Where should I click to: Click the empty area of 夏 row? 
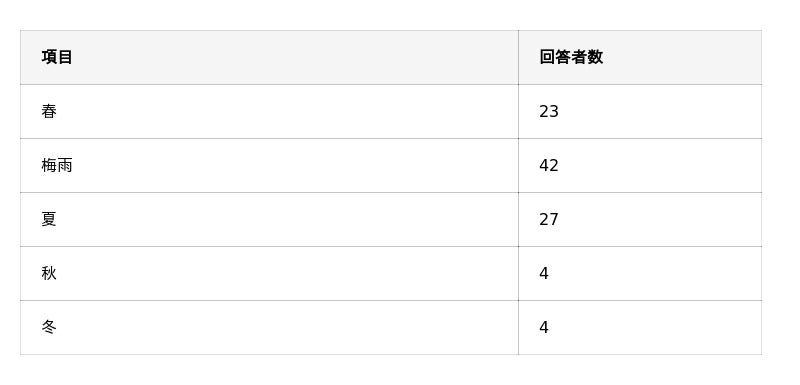286,219
